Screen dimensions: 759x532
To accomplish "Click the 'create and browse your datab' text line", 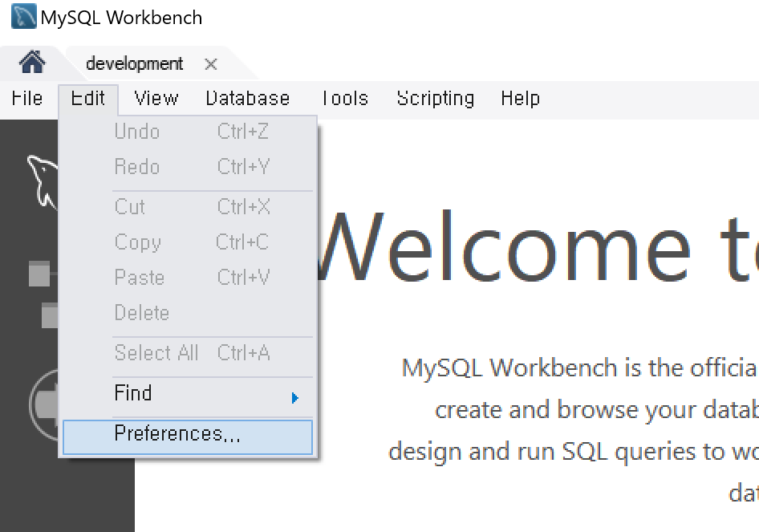I will point(596,410).
